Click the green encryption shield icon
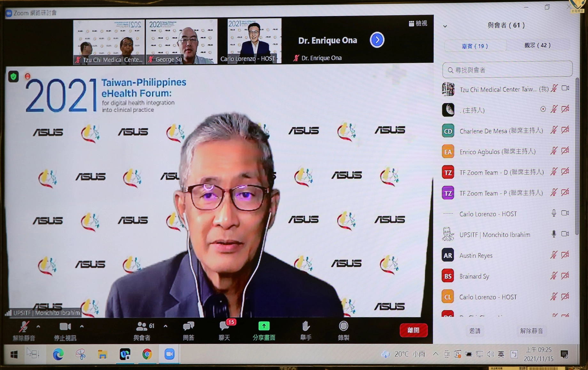 coord(13,76)
